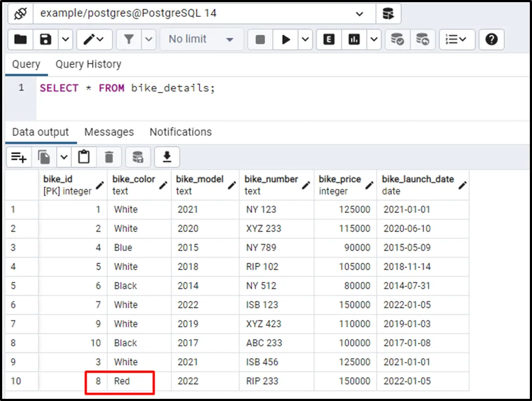This screenshot has width=532, height=401.
Task: Click the Explain Analyze chart icon
Action: coord(354,40)
